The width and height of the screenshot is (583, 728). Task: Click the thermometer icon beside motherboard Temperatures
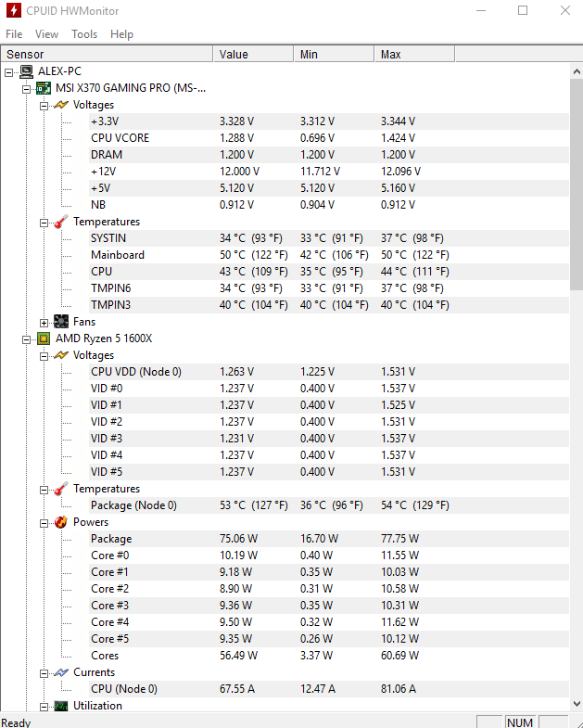[x=61, y=222]
